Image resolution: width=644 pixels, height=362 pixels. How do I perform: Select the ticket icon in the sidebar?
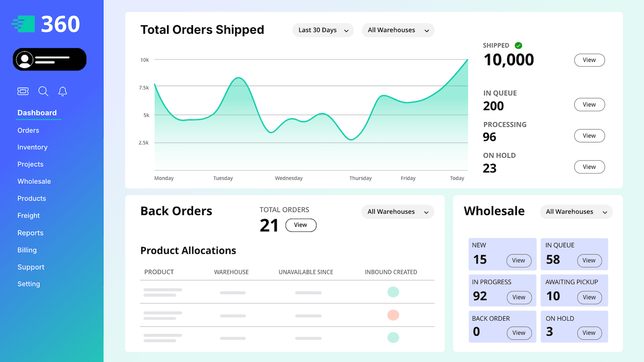click(x=23, y=91)
